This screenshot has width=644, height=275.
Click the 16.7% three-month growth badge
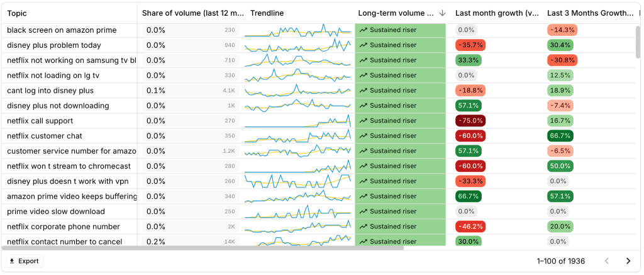coord(560,121)
